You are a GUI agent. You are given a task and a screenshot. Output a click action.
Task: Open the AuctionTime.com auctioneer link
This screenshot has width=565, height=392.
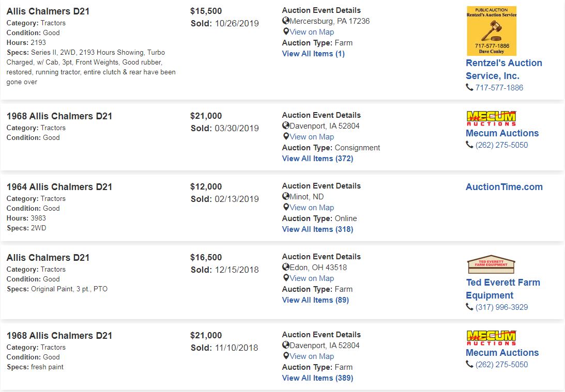(x=504, y=187)
